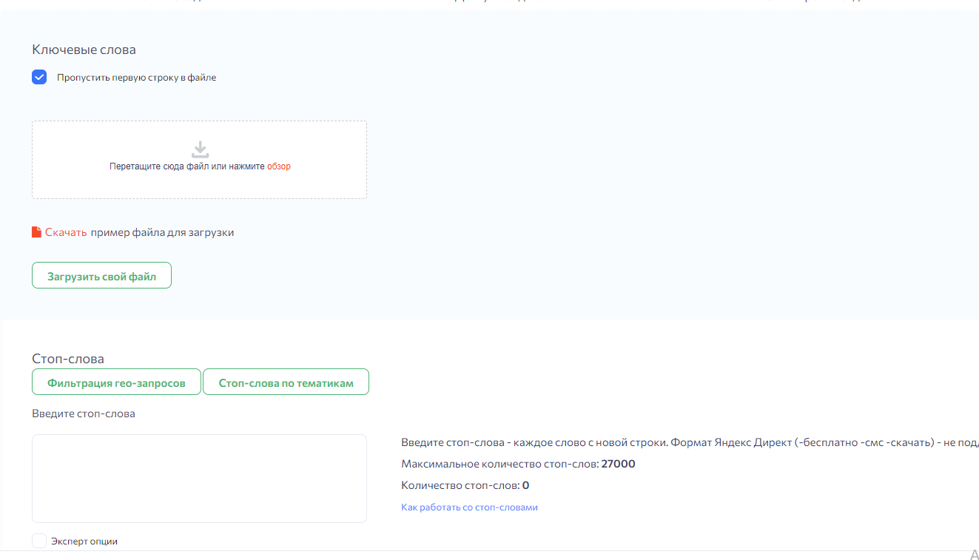Click пример файла для загрузки text
Viewport: 979px width, 560px height.
tap(161, 232)
